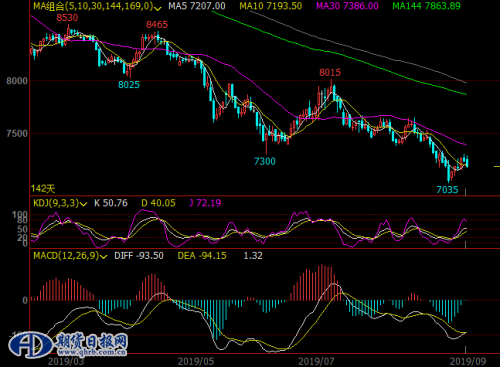Screen dimensions: 500x367
Task: Click the 7300 trough price label
Action: [265, 161]
